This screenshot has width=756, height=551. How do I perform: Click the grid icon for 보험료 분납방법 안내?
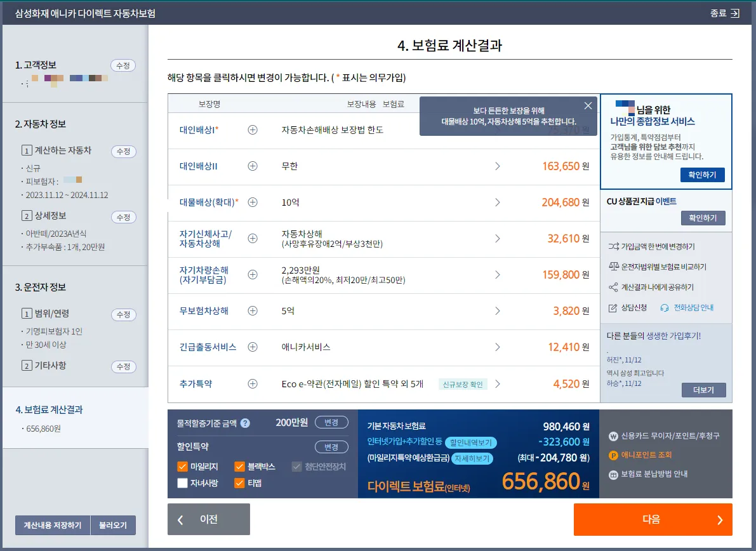613,474
